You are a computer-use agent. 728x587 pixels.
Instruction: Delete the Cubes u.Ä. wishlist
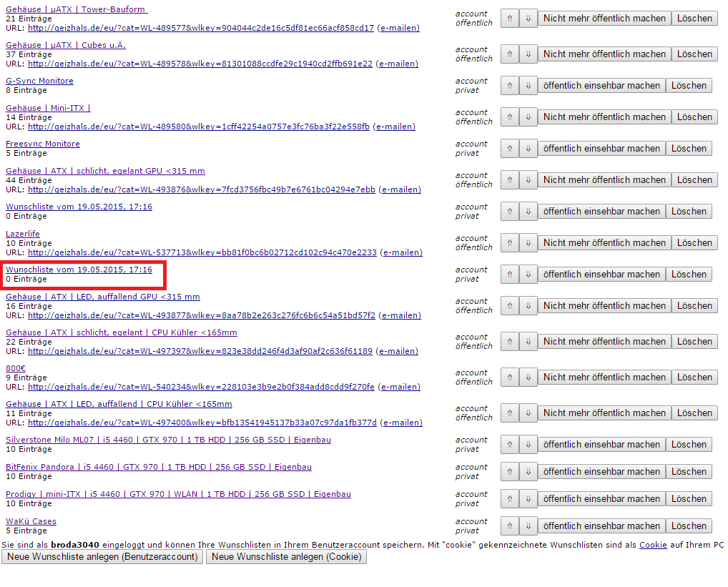tap(694, 54)
